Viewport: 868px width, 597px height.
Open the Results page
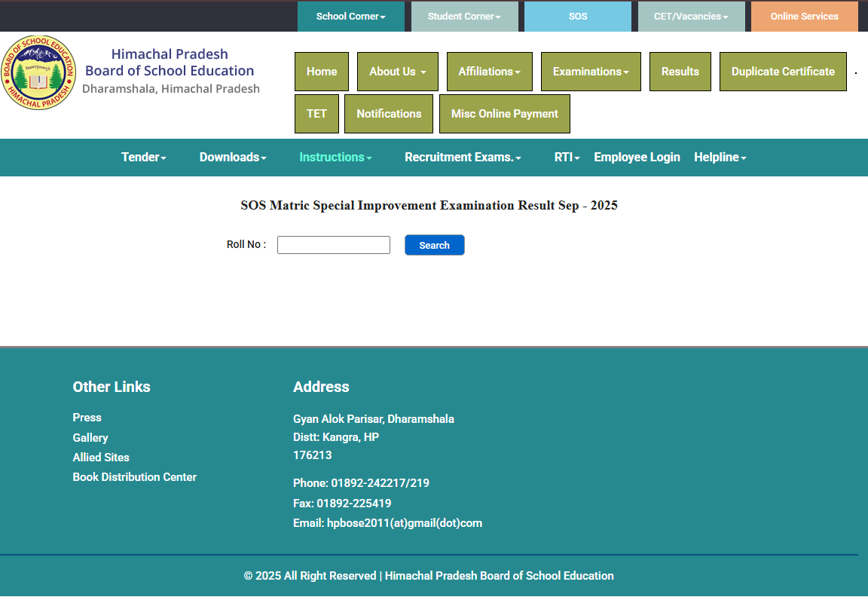point(680,72)
